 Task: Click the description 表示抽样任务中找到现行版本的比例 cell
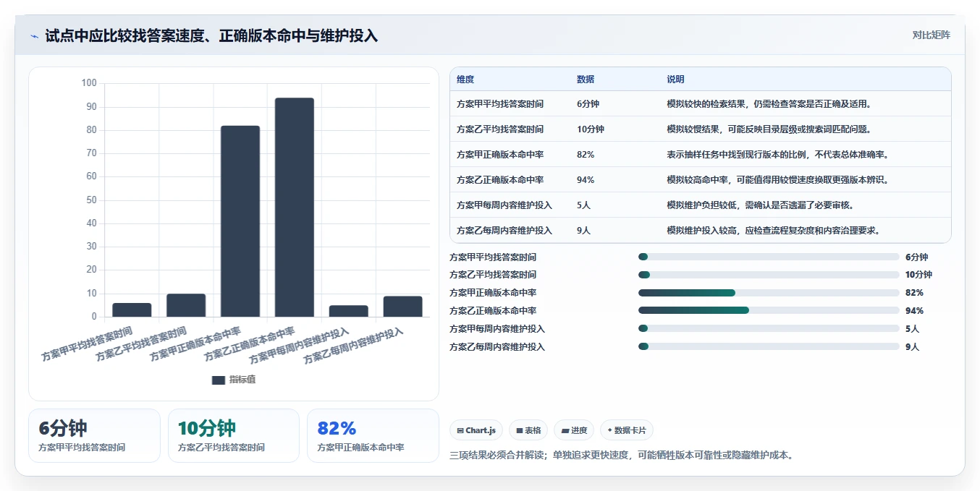tap(777, 155)
